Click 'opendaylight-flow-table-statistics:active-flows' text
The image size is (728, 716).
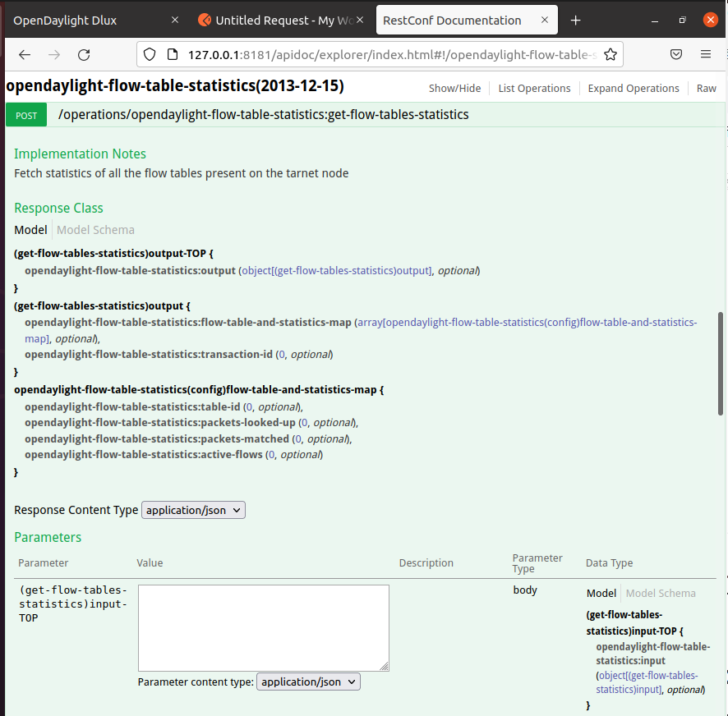coord(144,455)
